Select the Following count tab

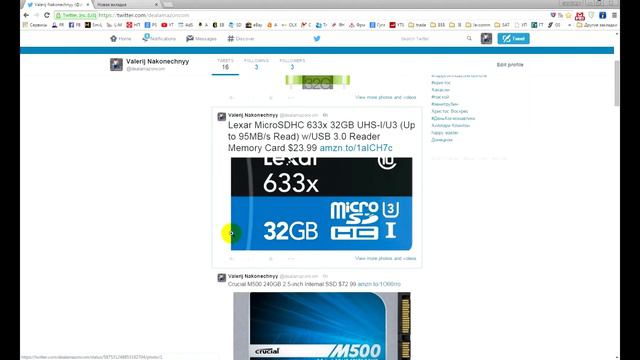coord(256,64)
